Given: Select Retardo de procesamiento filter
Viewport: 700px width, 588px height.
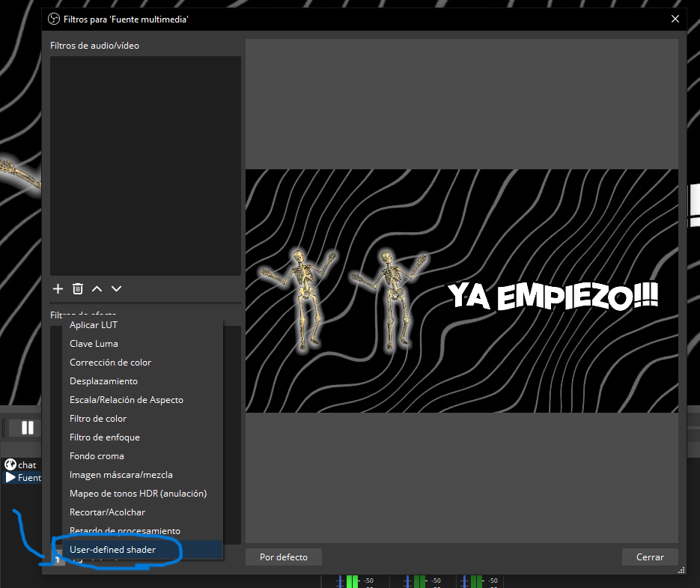Looking at the screenshot, I should (142, 531).
